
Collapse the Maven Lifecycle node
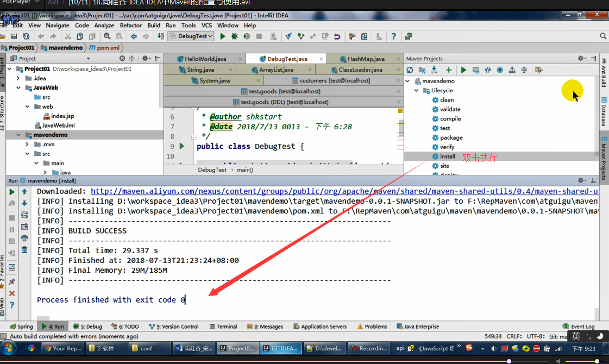(x=416, y=91)
